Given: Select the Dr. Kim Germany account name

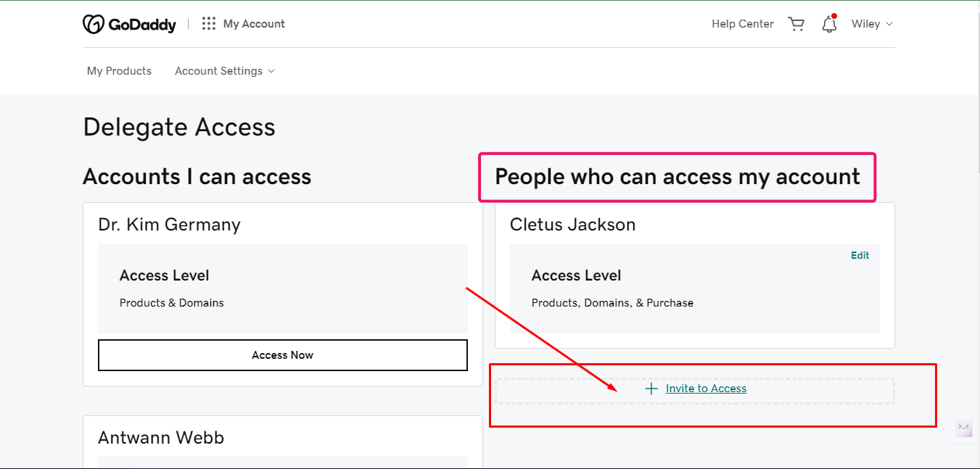Looking at the screenshot, I should 169,225.
